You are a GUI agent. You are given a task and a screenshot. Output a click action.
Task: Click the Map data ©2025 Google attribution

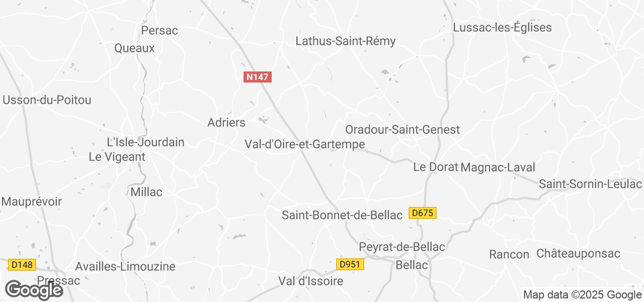[582, 295]
